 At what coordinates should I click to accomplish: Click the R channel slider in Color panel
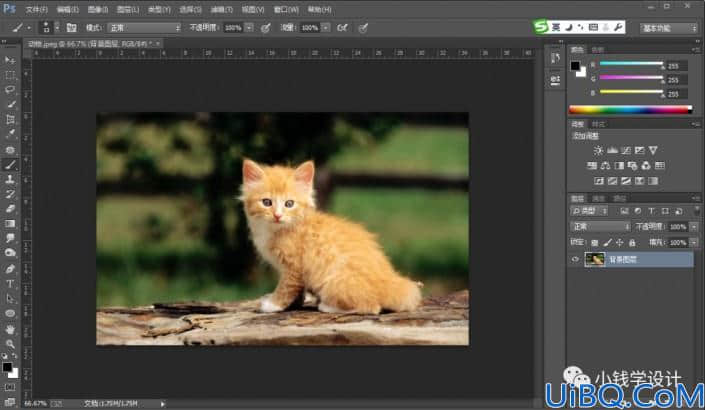631,64
